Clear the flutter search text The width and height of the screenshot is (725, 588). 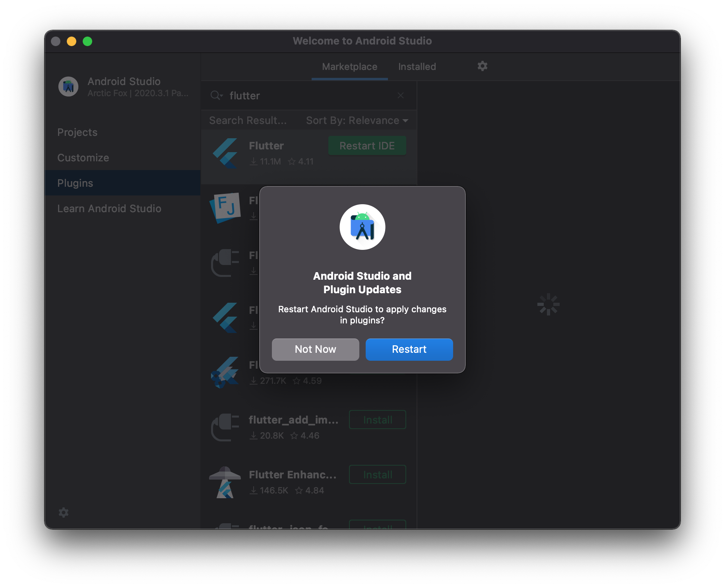coord(401,95)
